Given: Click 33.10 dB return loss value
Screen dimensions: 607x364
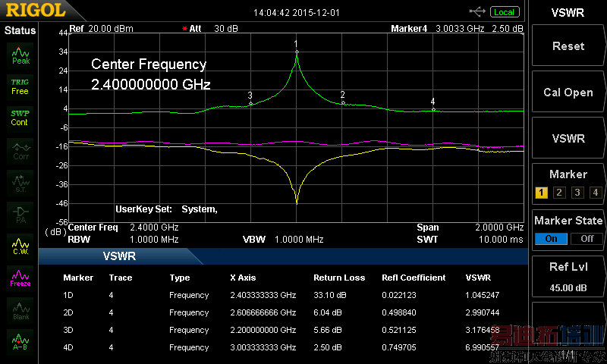Looking at the screenshot, I should [330, 295].
